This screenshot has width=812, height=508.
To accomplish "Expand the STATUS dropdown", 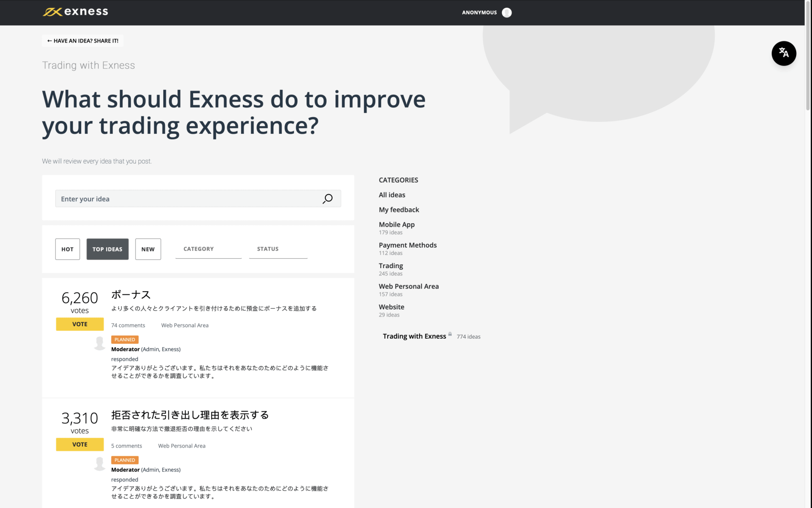I will tap(278, 249).
